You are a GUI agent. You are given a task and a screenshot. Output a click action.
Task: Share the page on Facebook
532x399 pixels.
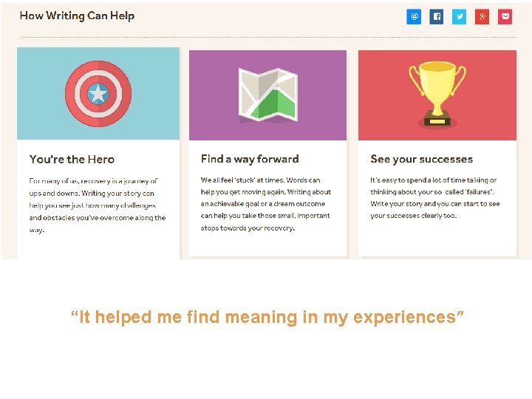point(437,16)
